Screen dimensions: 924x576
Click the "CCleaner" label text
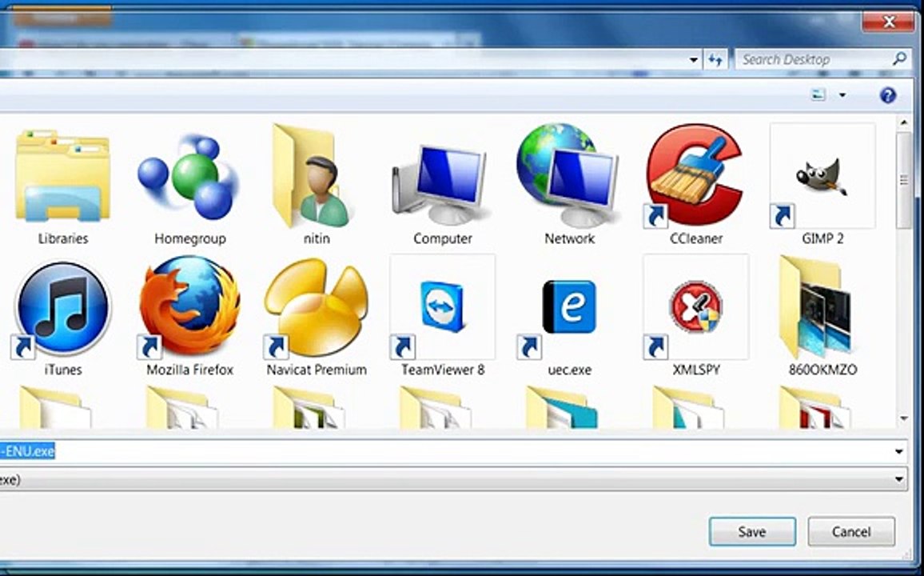point(696,238)
